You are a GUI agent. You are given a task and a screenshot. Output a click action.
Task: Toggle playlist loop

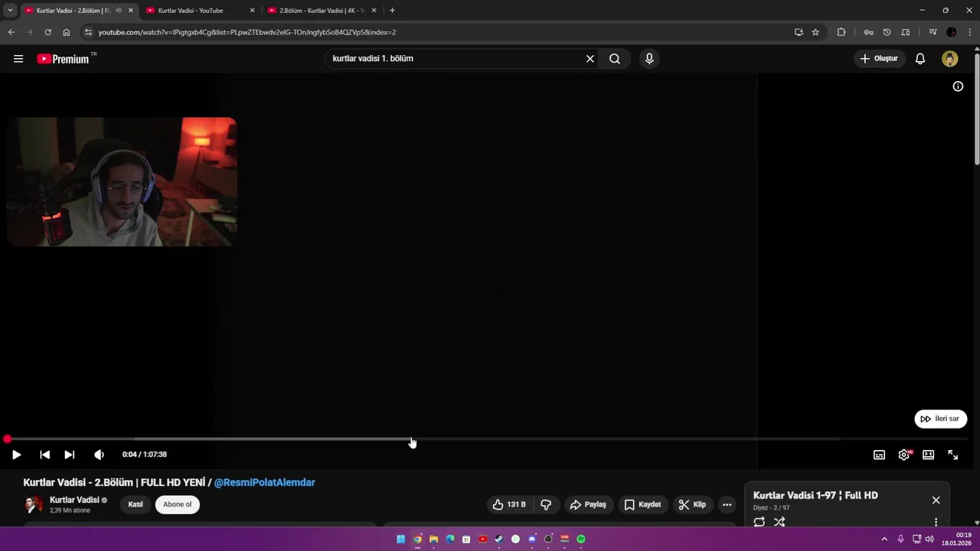click(x=759, y=522)
